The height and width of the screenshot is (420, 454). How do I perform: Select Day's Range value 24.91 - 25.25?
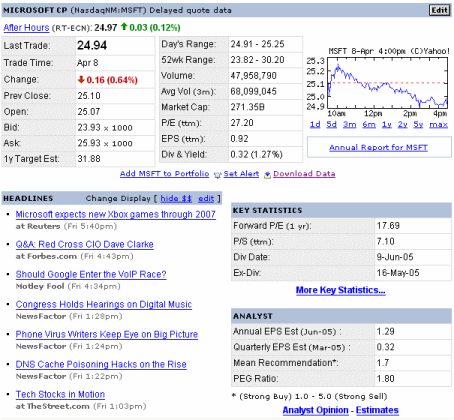pos(257,44)
